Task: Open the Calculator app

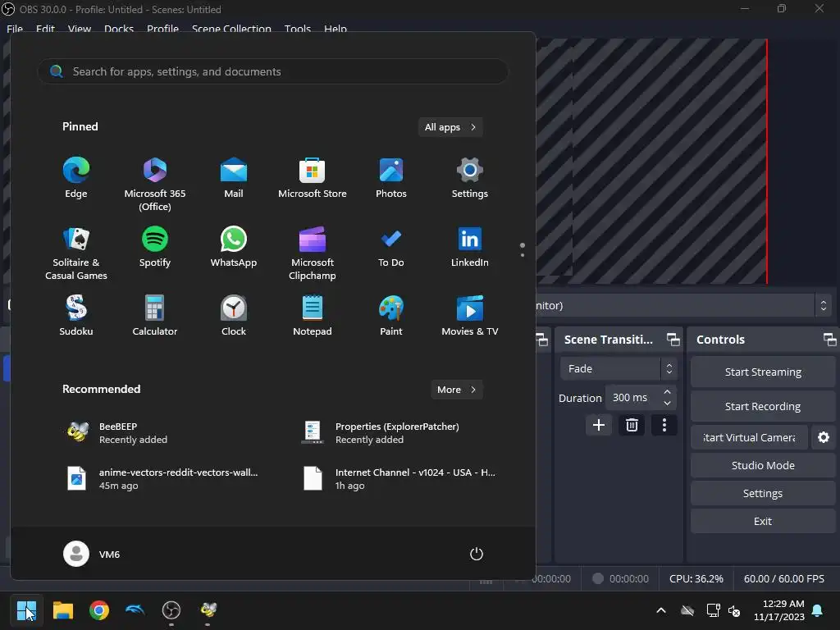Action: (155, 316)
